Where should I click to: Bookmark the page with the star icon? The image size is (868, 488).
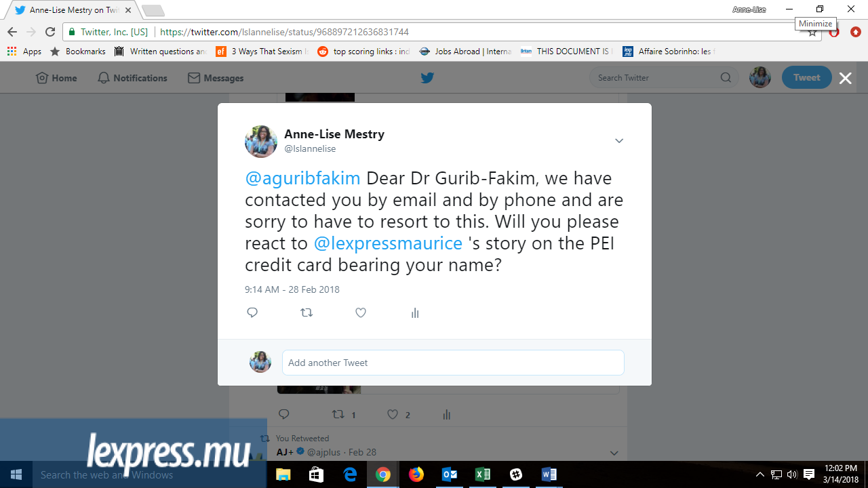coord(812,33)
